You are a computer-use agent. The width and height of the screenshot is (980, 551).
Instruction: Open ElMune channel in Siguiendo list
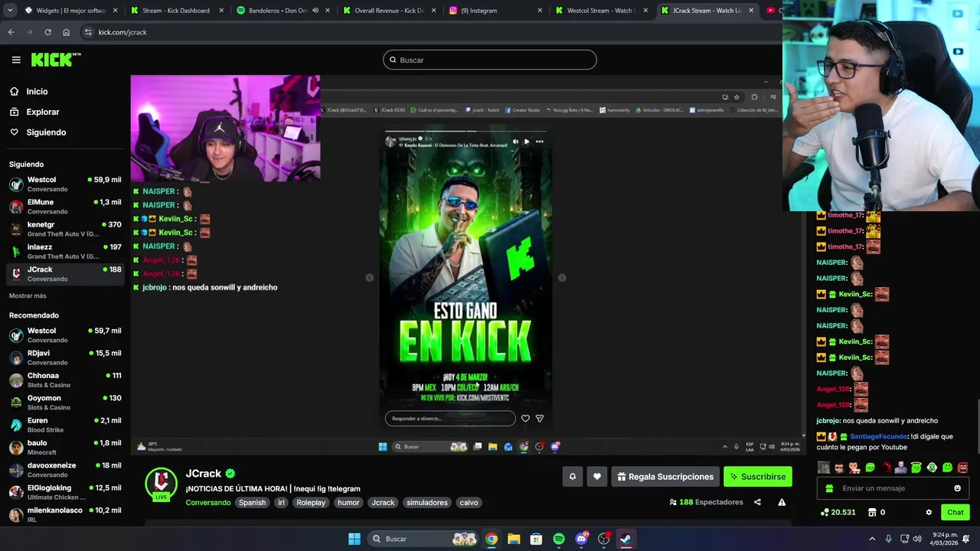click(x=65, y=207)
